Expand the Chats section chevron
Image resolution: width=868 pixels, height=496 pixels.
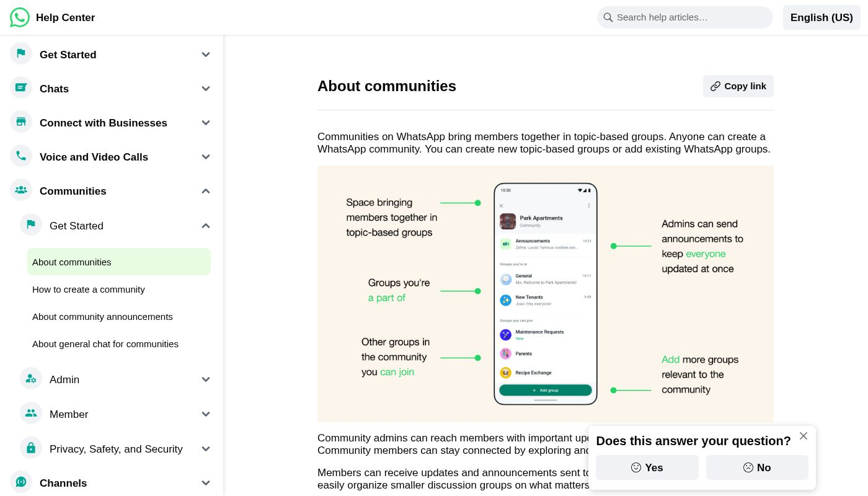206,89
